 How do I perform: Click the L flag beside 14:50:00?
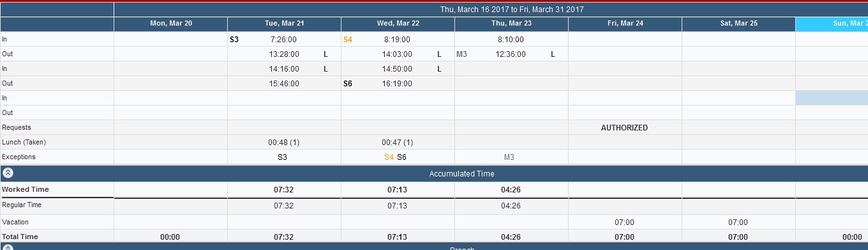pyautogui.click(x=440, y=69)
